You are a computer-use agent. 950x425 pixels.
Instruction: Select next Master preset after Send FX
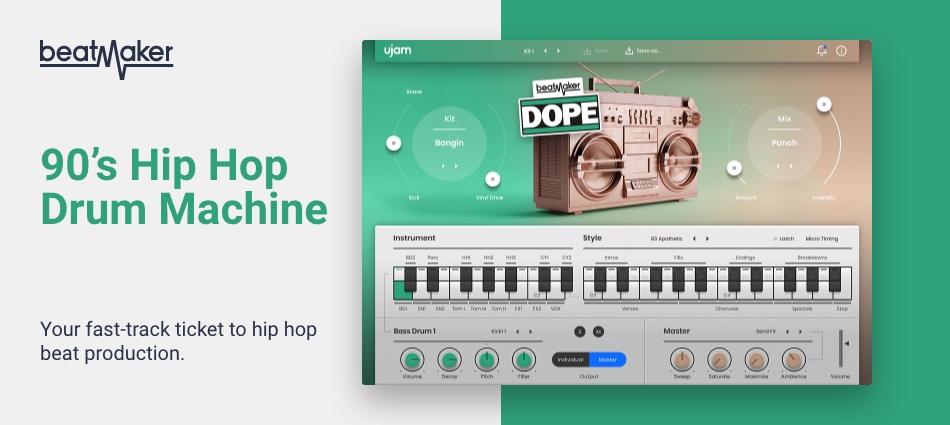800,332
